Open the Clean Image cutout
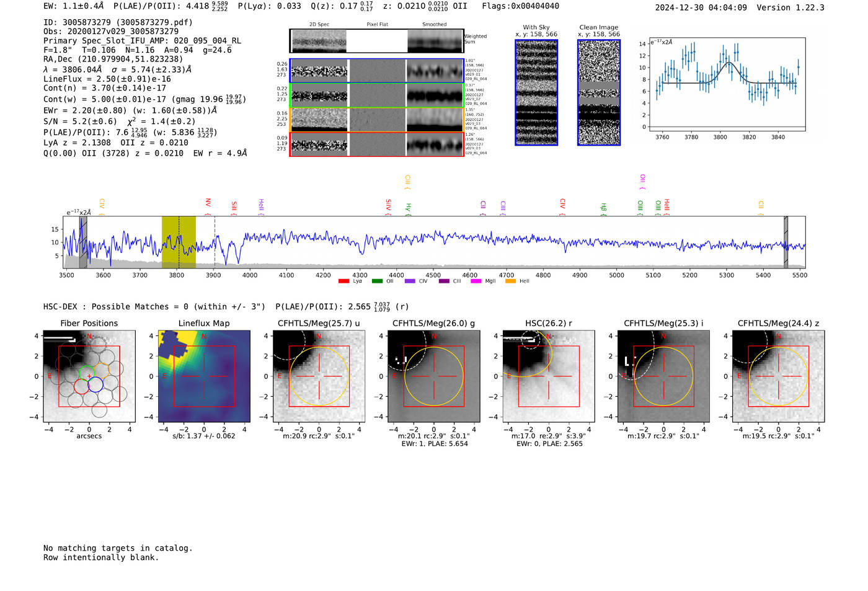The width and height of the screenshot is (868, 591). tap(599, 92)
